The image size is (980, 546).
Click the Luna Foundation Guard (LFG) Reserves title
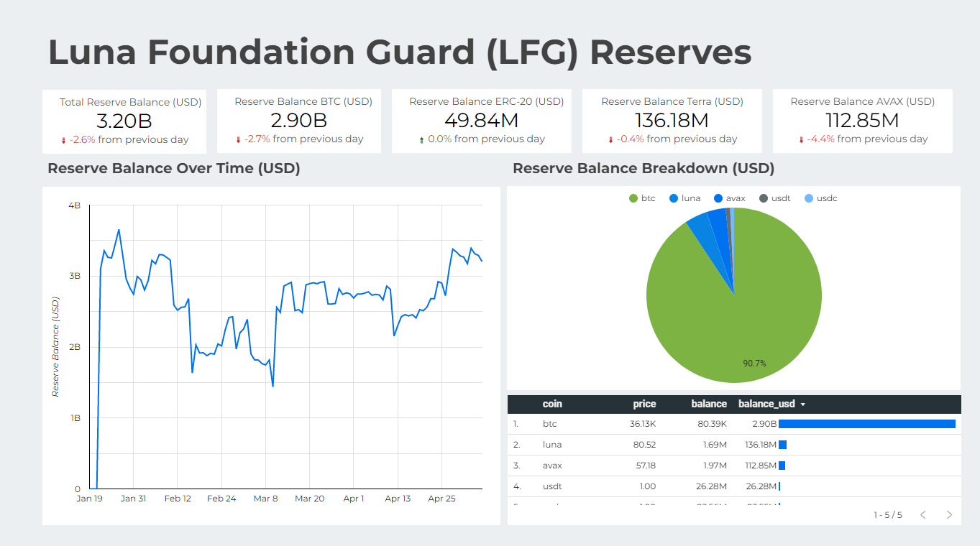tap(400, 52)
